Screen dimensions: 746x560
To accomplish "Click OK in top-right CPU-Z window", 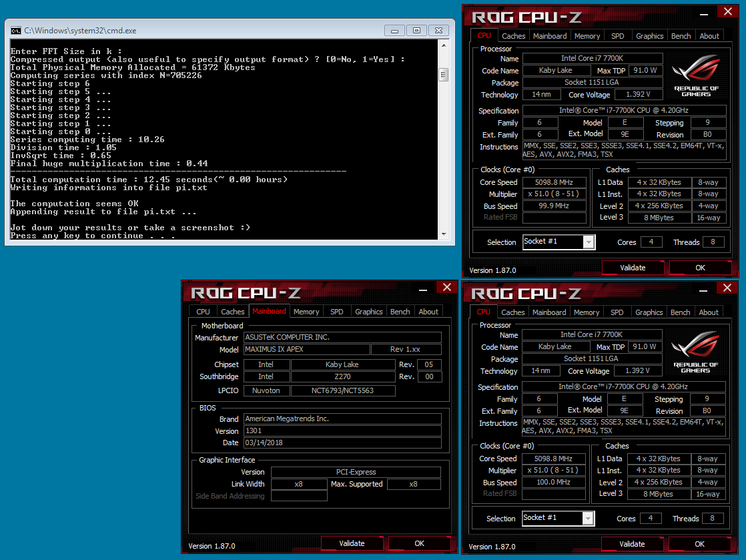I will 700,268.
